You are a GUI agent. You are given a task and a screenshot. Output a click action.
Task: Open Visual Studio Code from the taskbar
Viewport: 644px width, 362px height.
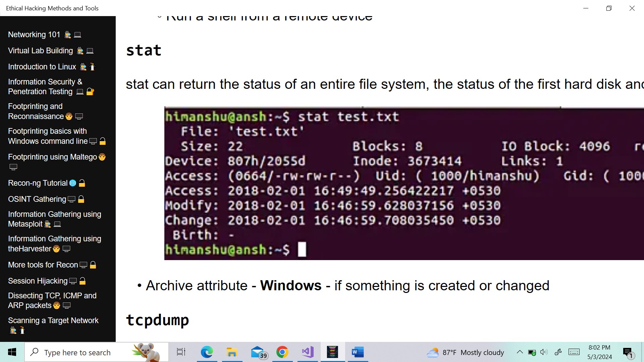308,352
